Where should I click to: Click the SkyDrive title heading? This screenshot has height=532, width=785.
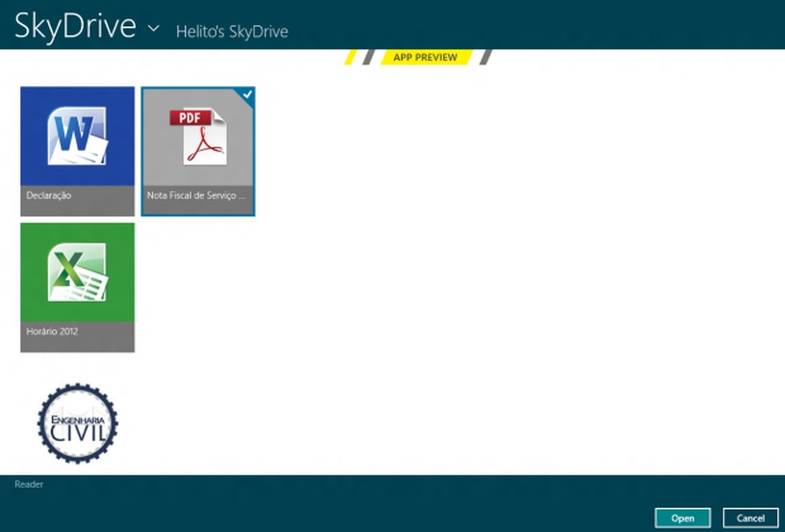click(75, 26)
